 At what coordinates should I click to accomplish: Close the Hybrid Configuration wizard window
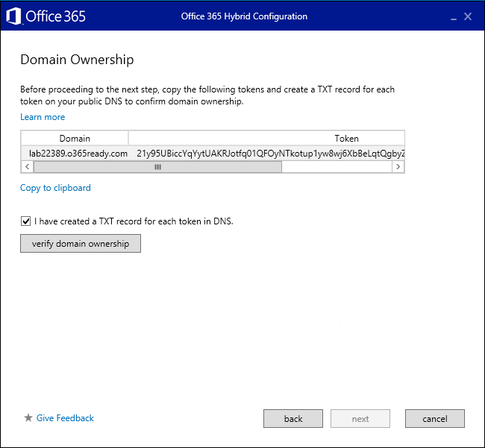(468, 16)
